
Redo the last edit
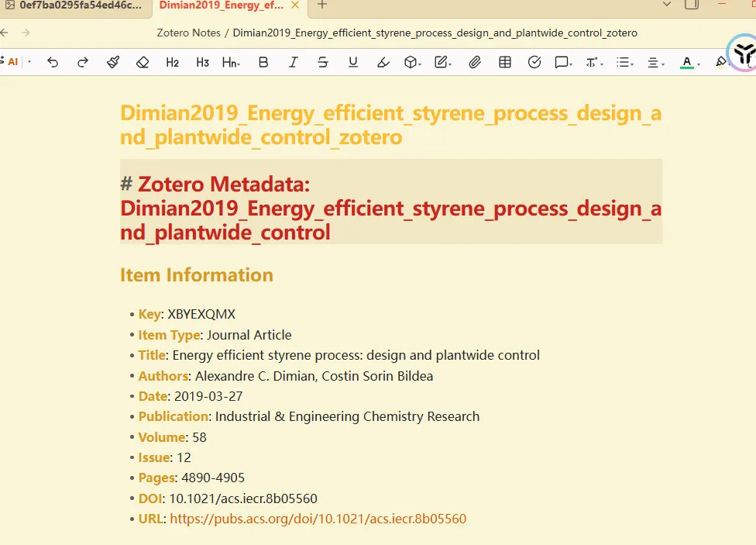coord(83,62)
